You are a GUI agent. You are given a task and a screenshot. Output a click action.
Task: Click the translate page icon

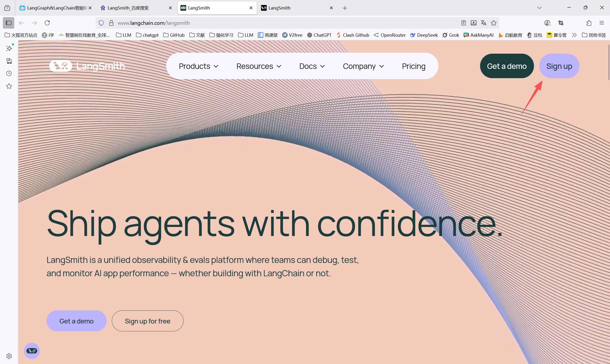483,23
